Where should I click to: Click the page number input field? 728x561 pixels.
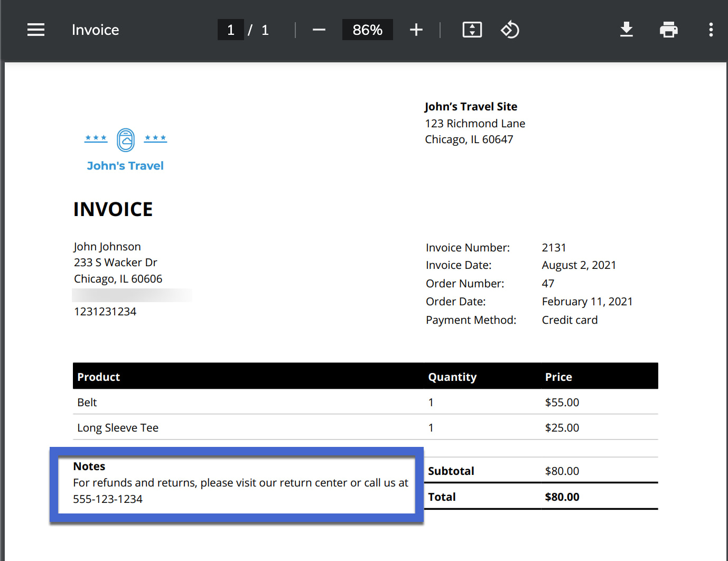[231, 30]
